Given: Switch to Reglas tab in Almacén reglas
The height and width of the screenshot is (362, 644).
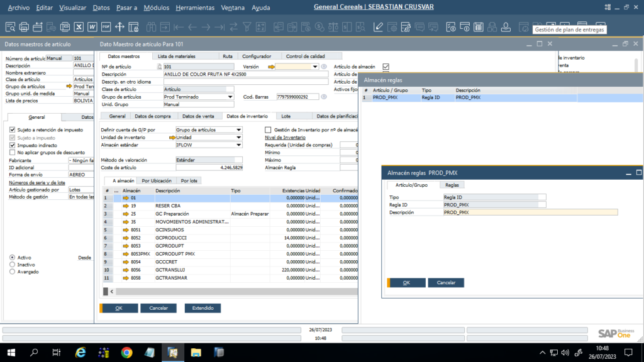Looking at the screenshot, I should pyautogui.click(x=452, y=185).
